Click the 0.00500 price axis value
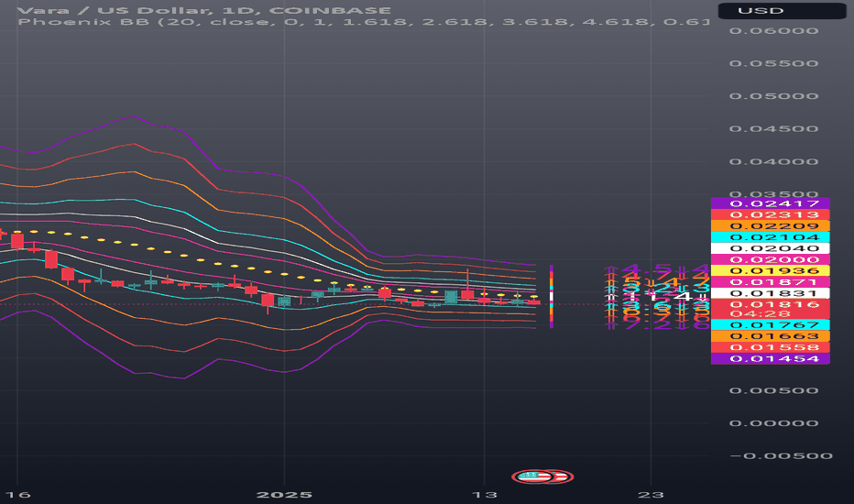 [773, 390]
